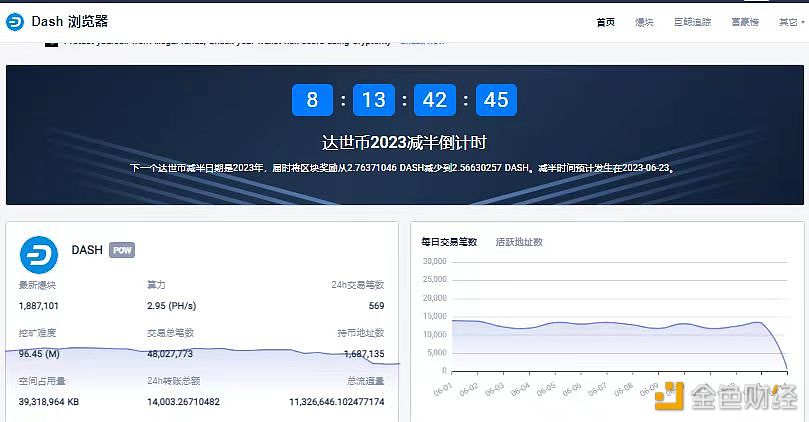
Task: Click the countdown minutes box showing 42
Action: coord(435,100)
